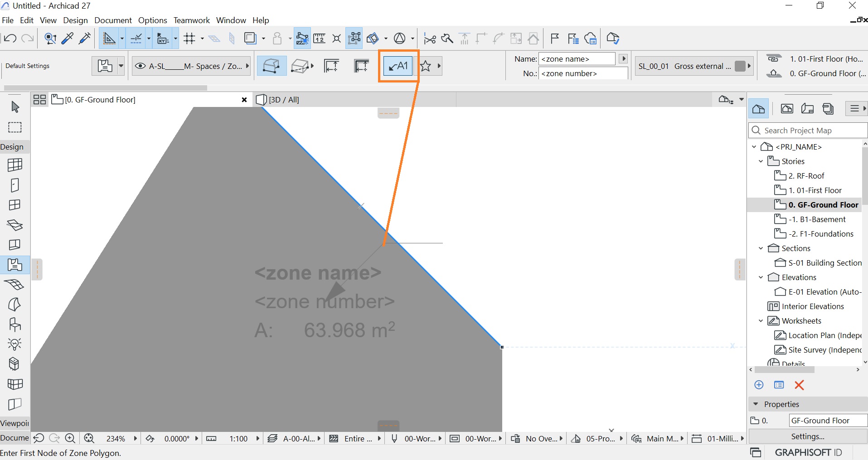Collapse the Stories tree node
This screenshot has height=460, width=868.
tap(761, 161)
